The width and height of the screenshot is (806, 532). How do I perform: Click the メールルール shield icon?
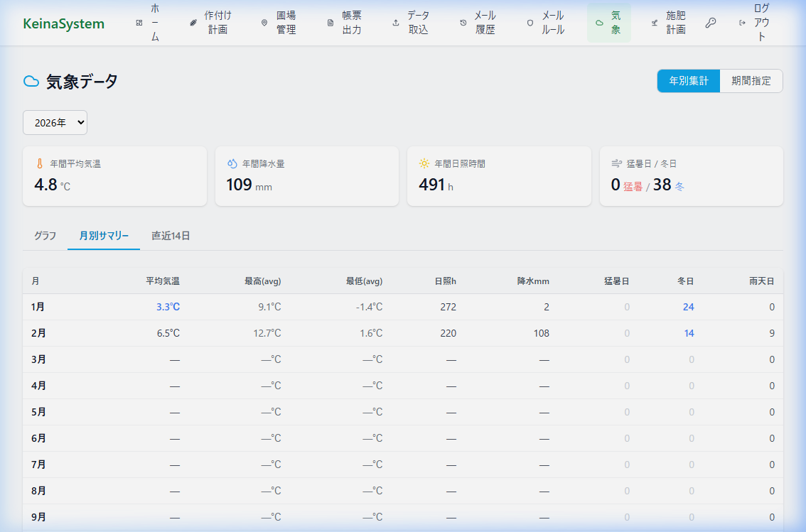pyautogui.click(x=530, y=23)
